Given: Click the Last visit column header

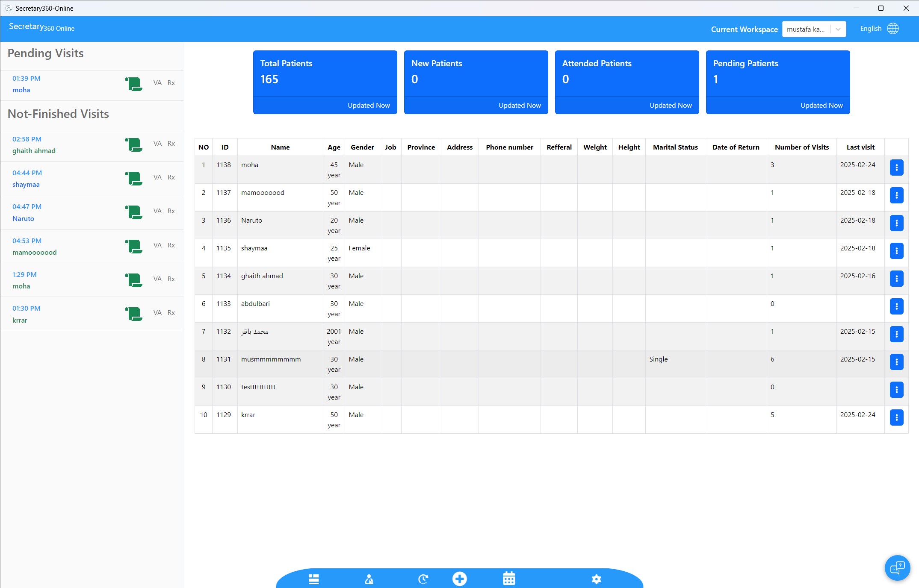Looking at the screenshot, I should click(860, 147).
